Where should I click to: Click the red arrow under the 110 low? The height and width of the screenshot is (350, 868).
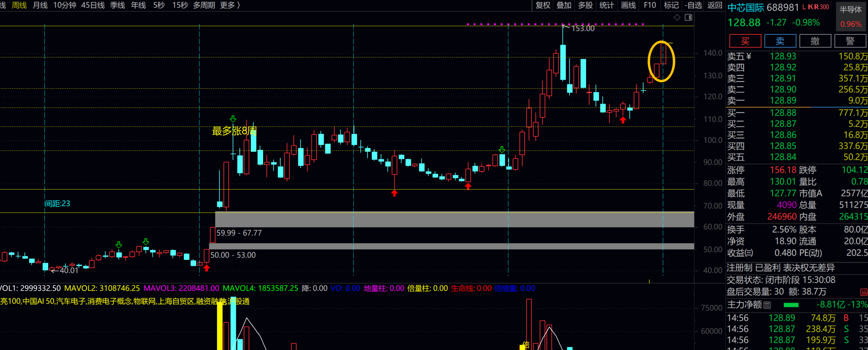click(x=622, y=120)
